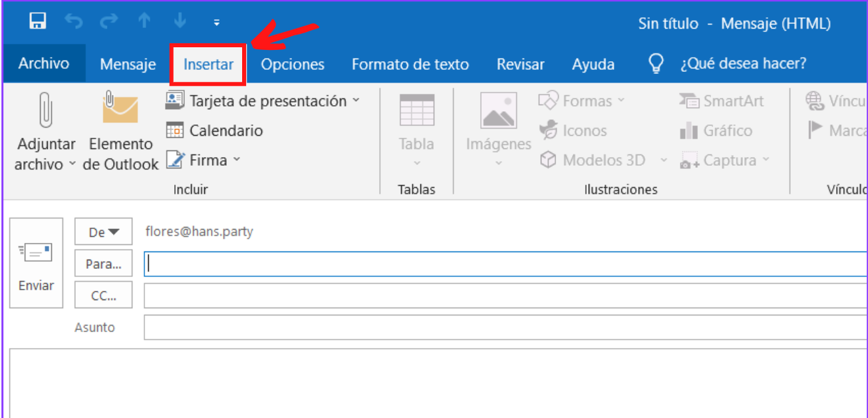Open the Archivo menu tab
The width and height of the screenshot is (868, 418).
click(44, 64)
